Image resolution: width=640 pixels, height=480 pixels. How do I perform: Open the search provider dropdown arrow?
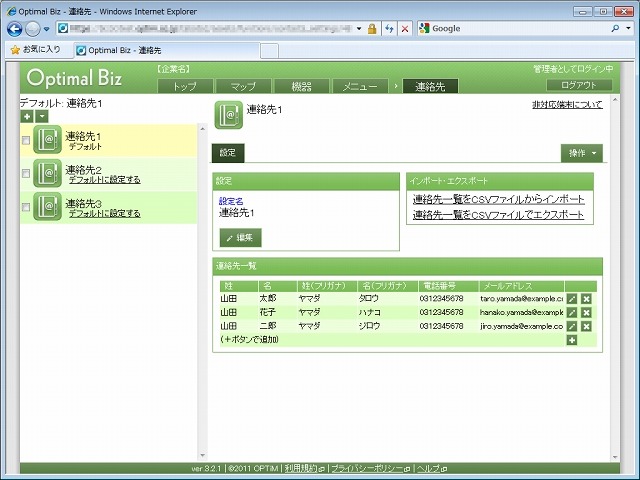tap(629, 28)
